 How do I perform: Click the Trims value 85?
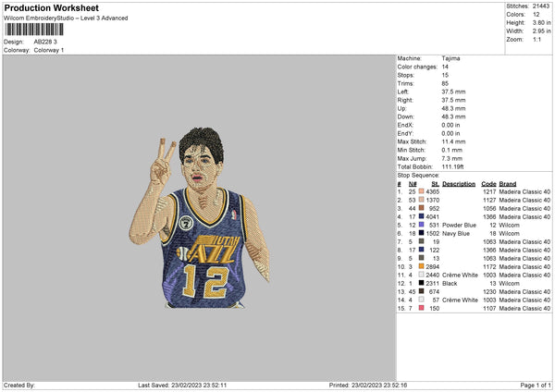pos(445,83)
